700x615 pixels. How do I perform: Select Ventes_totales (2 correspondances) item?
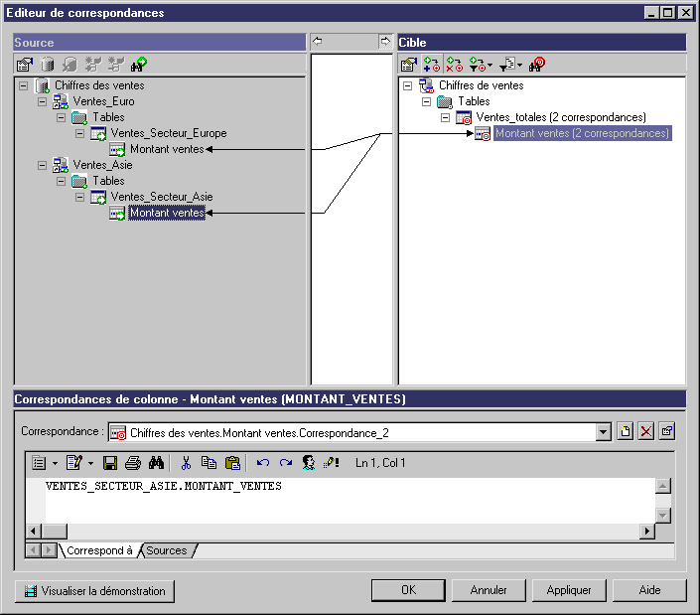click(561, 117)
